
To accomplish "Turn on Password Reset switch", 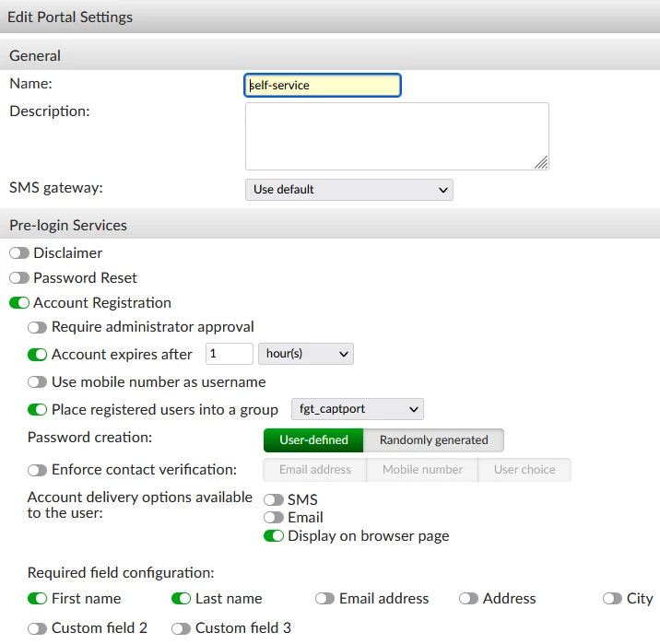I will [19, 278].
